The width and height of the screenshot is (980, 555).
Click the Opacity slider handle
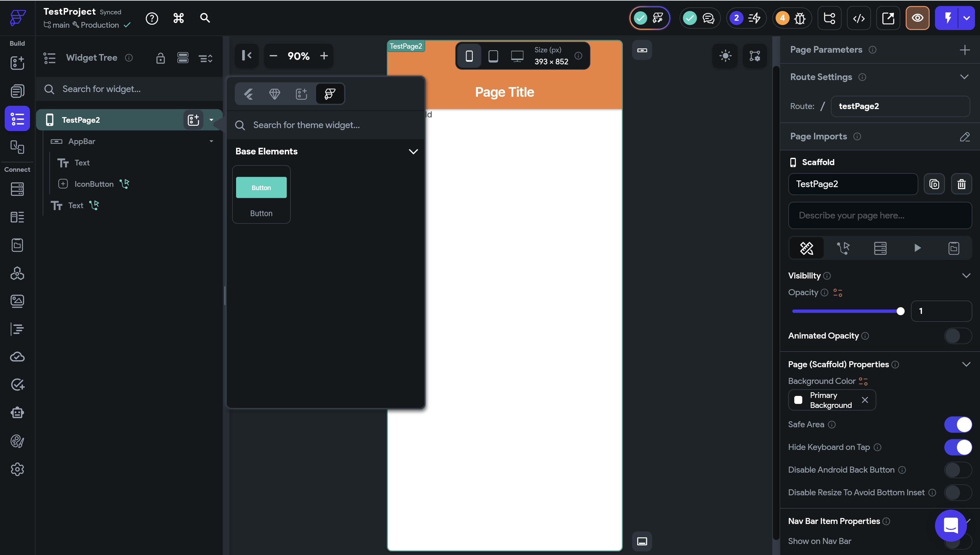coord(900,311)
